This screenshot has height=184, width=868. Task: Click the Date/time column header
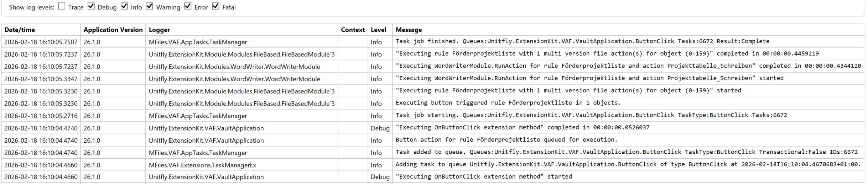20,30
